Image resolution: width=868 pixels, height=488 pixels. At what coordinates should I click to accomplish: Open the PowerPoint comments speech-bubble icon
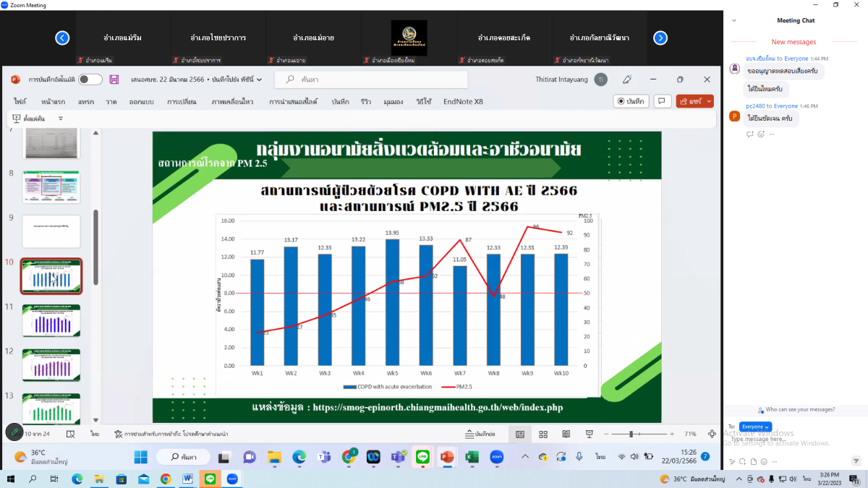pos(662,101)
